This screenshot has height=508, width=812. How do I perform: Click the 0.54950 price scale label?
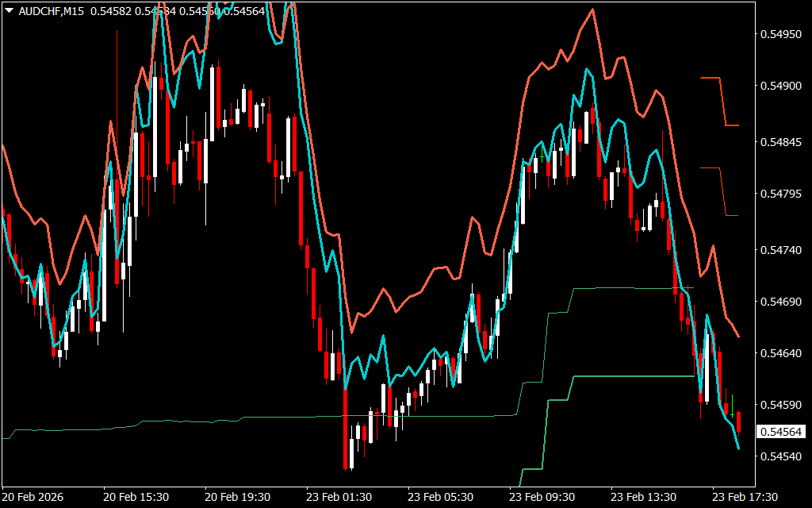coord(781,35)
